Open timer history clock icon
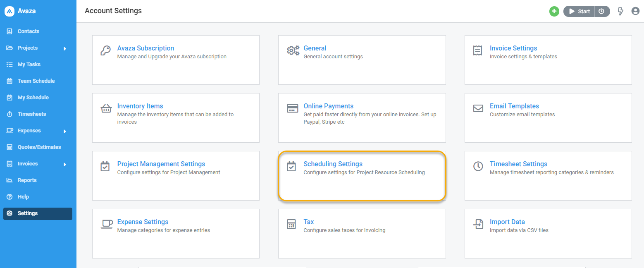This screenshot has width=644, height=268. [601, 11]
